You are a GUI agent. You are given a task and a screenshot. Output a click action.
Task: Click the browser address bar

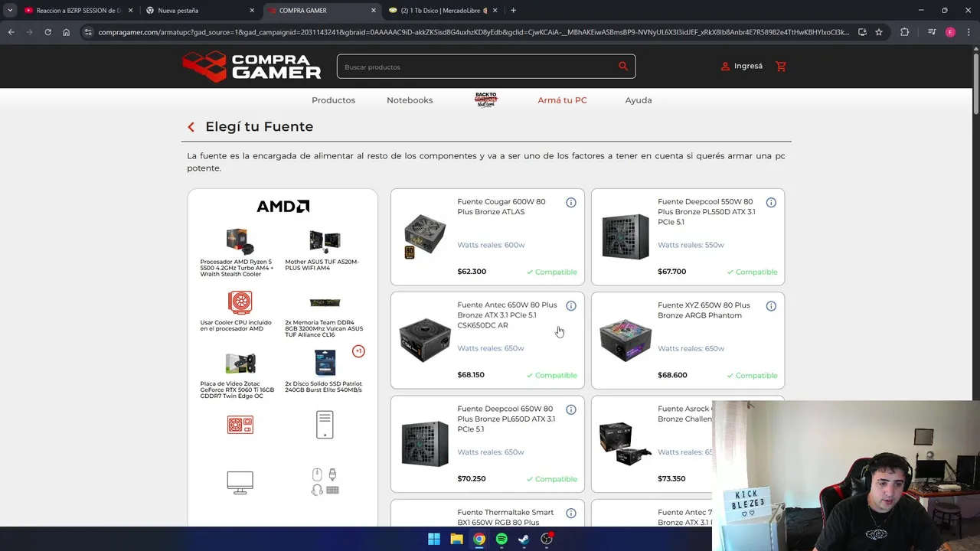point(473,32)
